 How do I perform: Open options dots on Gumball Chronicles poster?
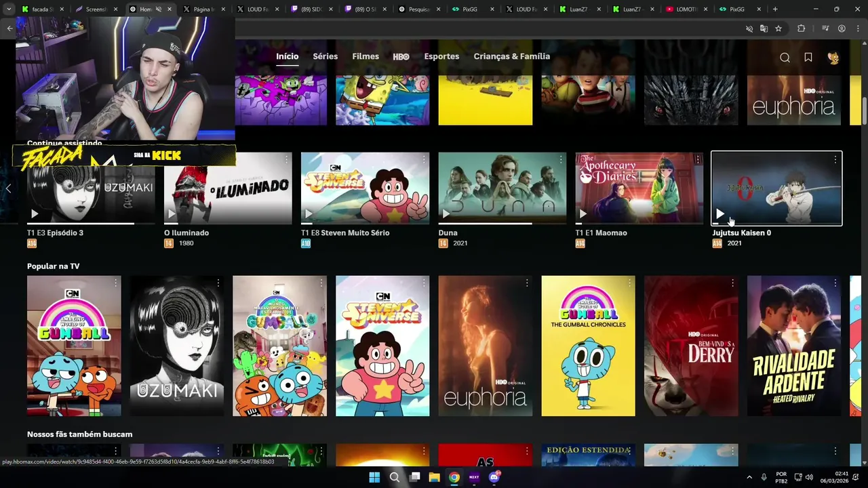(630, 283)
